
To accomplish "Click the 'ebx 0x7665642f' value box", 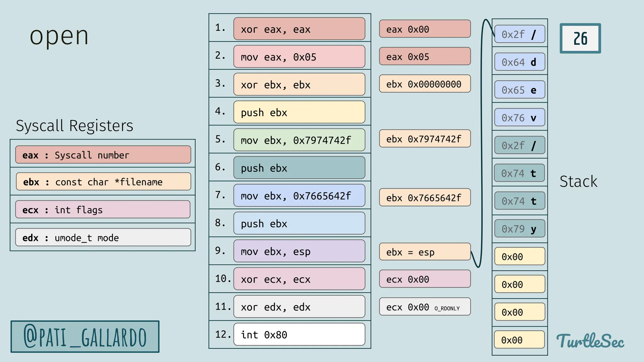I will point(425,197).
